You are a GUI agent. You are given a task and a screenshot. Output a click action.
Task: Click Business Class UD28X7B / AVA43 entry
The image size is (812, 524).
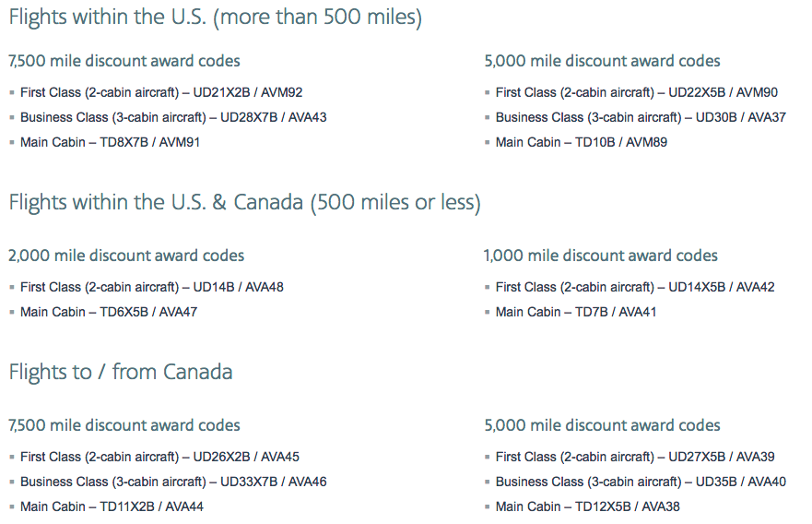coord(173,118)
